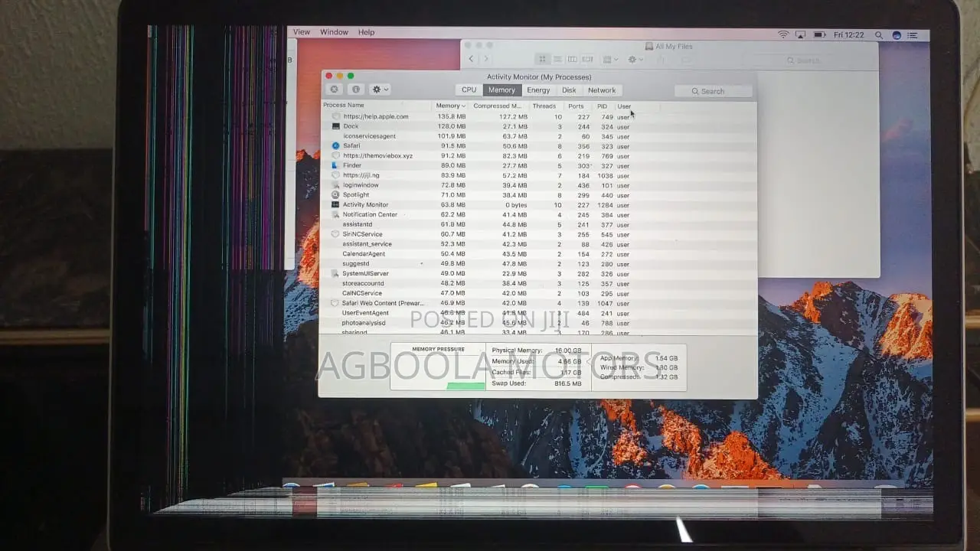Open the process info inspector button

coord(355,90)
